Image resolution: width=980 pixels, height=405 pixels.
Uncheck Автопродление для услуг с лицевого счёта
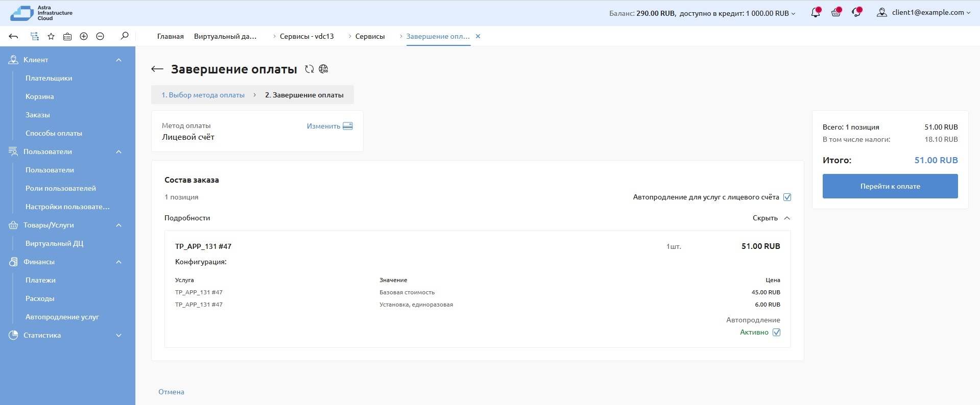coord(787,197)
